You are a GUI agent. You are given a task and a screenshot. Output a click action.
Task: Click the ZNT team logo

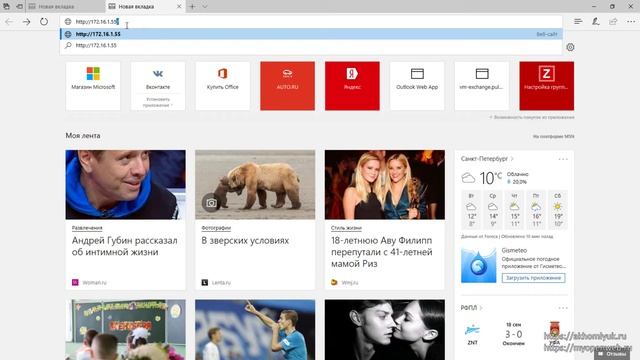(x=472, y=330)
